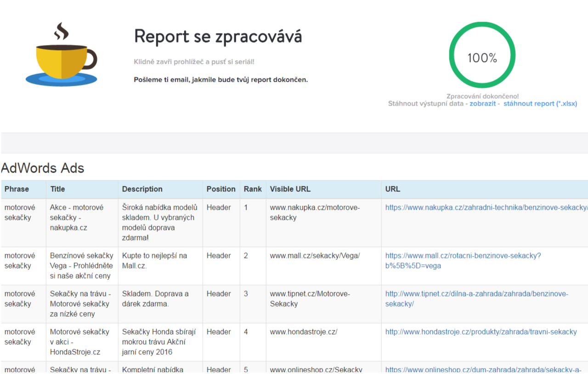The image size is (588, 374).
Task: Click description cell 'Kupte to nejlepší na Mall.cz.'
Action: pos(154,261)
